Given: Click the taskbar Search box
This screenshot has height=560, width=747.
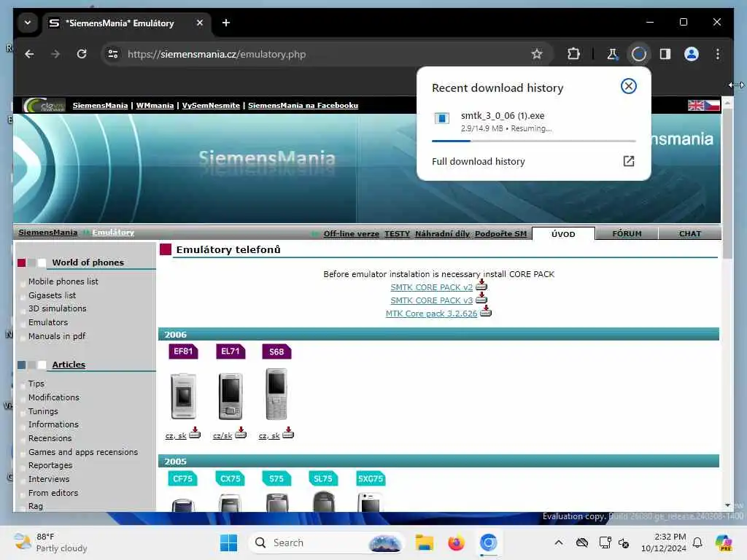Looking at the screenshot, I should (x=326, y=542).
